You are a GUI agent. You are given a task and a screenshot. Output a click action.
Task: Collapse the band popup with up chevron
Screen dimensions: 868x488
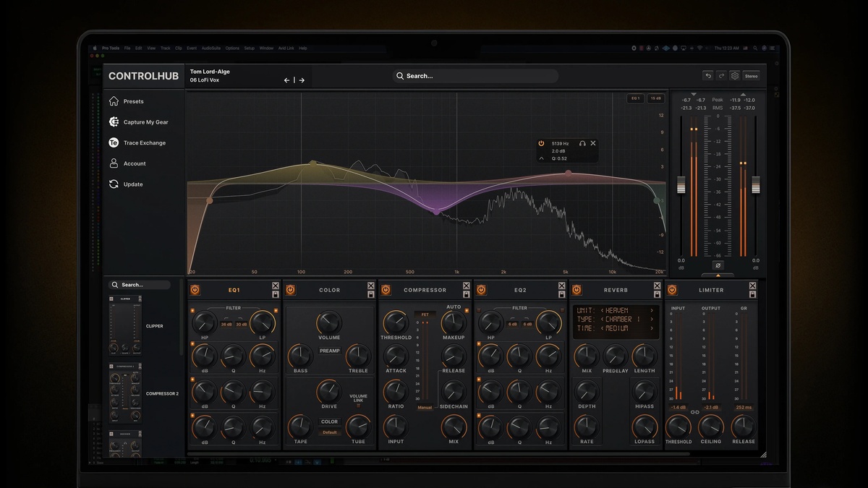click(541, 158)
